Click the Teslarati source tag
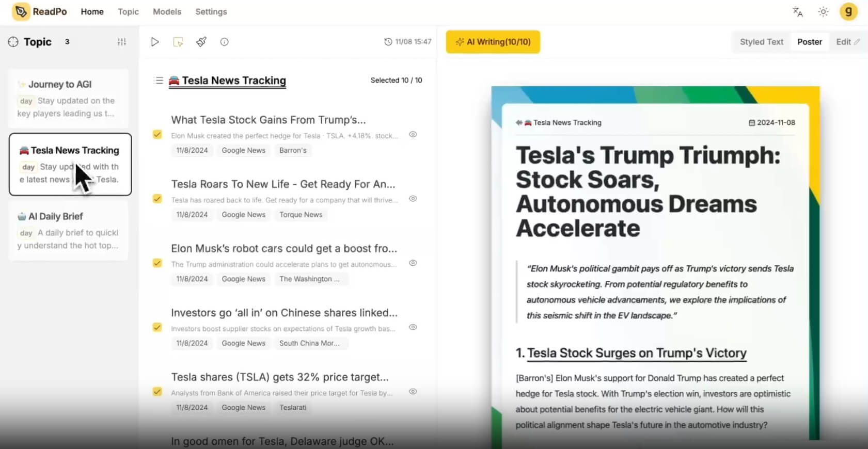The height and width of the screenshot is (449, 868). tap(293, 407)
